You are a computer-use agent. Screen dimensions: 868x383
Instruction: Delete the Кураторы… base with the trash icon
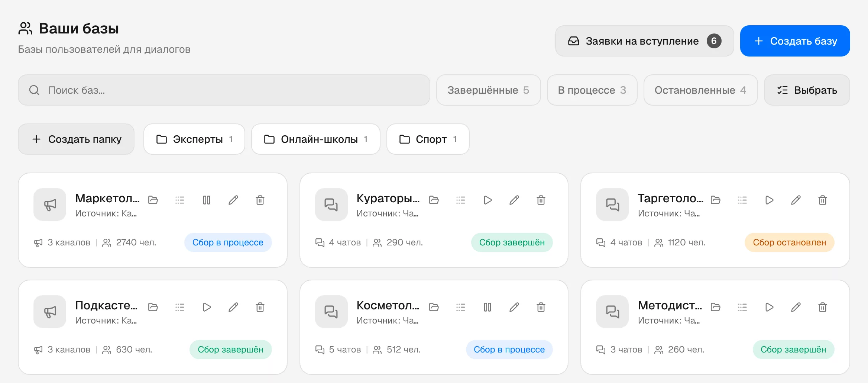pyautogui.click(x=541, y=200)
